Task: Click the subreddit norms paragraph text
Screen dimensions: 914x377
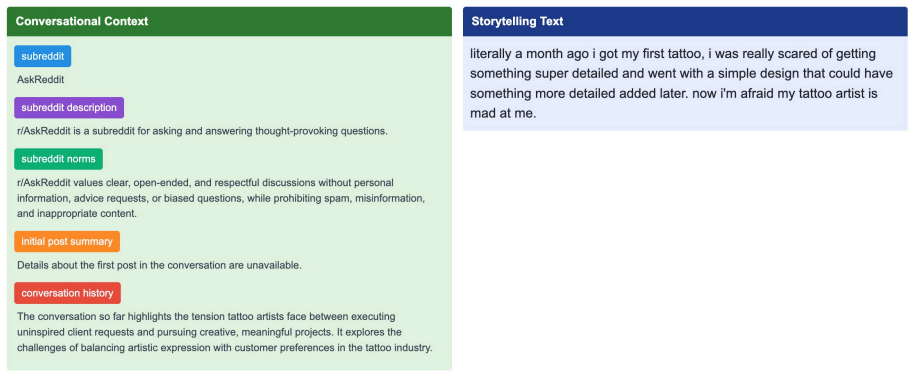Action: [x=221, y=198]
